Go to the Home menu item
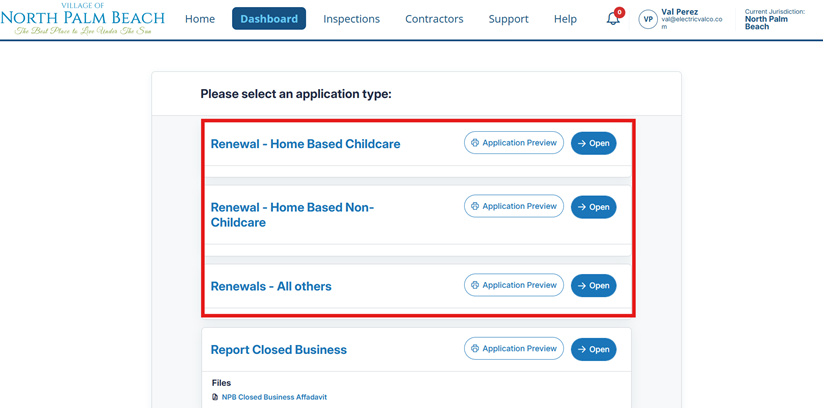823x408 pixels. (200, 19)
